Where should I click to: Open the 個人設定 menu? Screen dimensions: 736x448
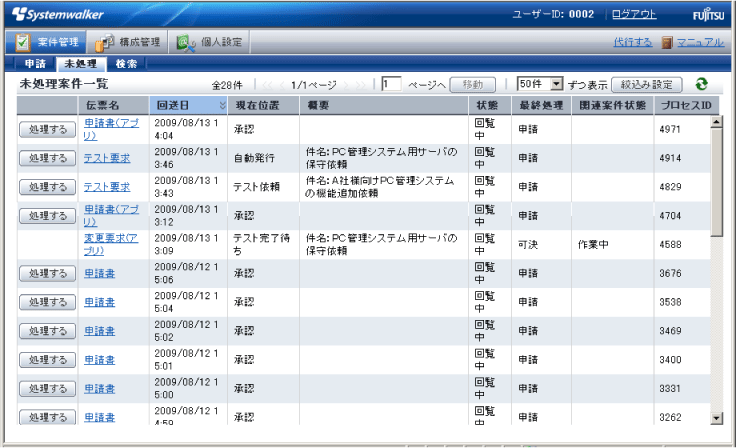click(209, 42)
